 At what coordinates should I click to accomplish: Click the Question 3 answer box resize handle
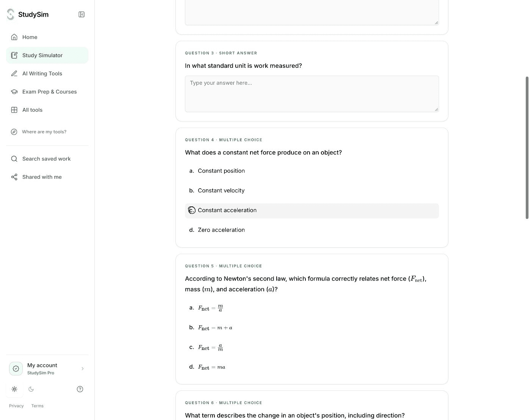436,109
